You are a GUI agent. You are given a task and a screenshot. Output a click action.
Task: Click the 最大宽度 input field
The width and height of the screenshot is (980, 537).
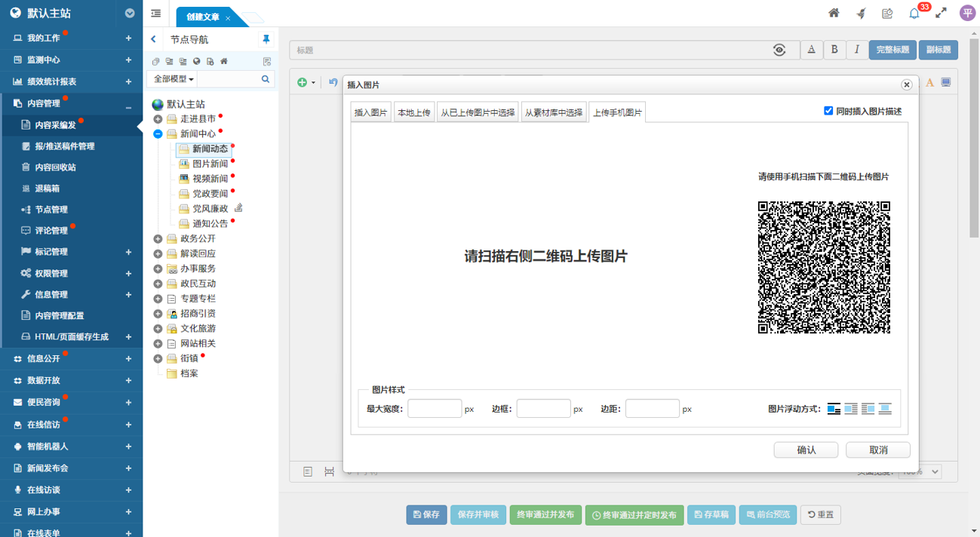pos(435,409)
